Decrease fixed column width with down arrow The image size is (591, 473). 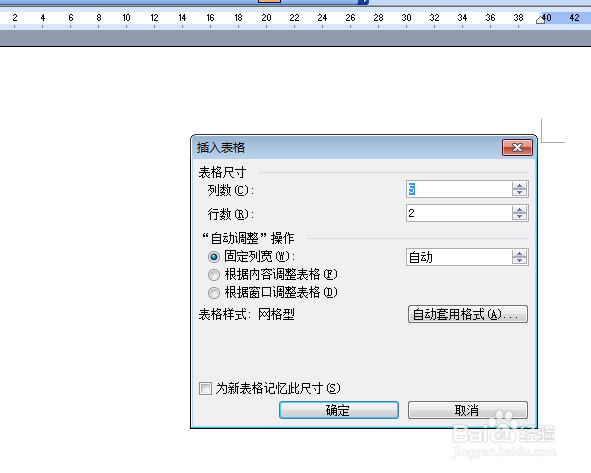click(519, 261)
